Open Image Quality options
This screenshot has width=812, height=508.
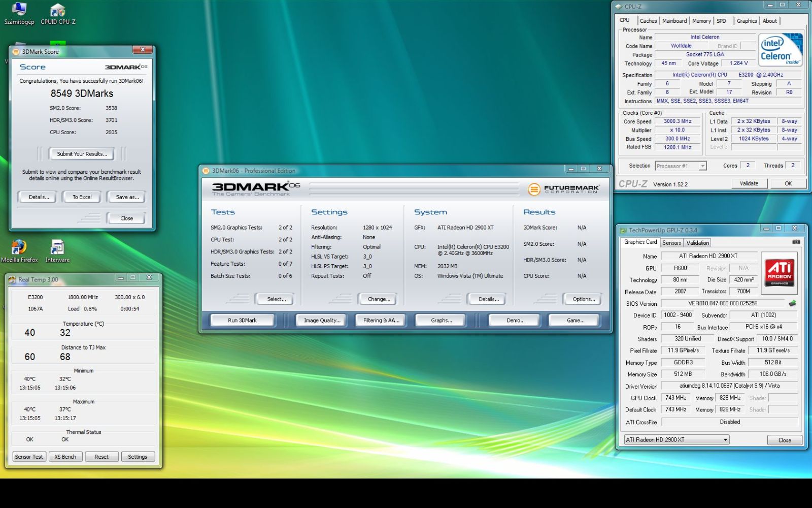click(322, 321)
